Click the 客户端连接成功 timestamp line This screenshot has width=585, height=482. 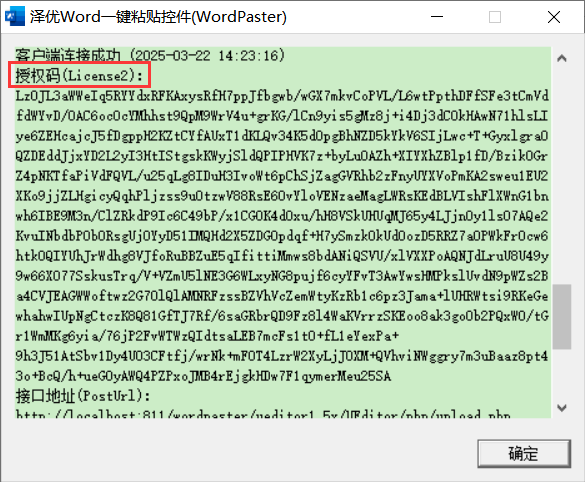[150, 55]
